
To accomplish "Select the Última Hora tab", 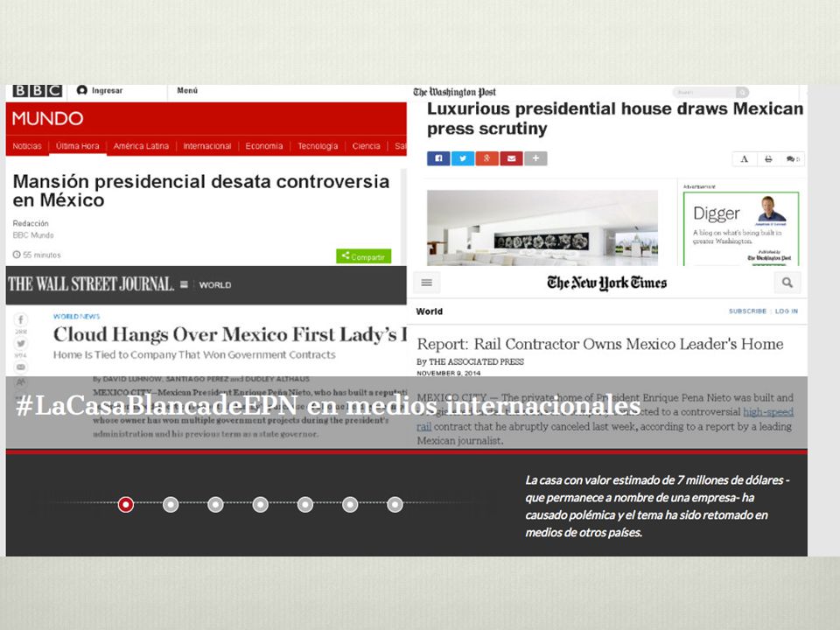I will tap(78, 146).
